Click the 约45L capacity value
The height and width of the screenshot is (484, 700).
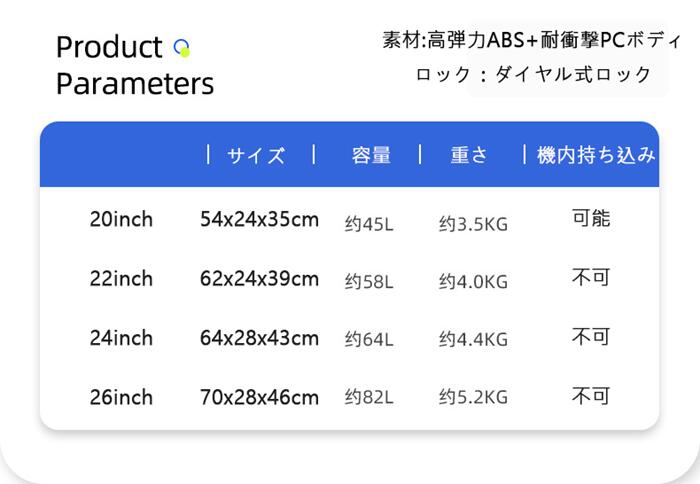coord(369,224)
